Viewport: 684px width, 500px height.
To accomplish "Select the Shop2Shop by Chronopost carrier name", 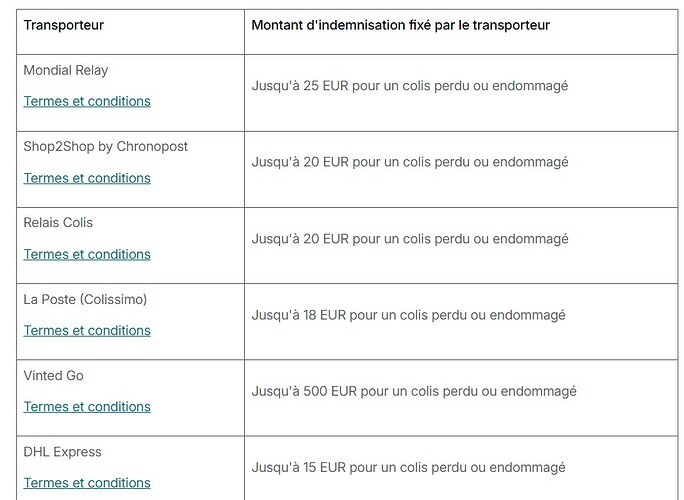I will 106,147.
